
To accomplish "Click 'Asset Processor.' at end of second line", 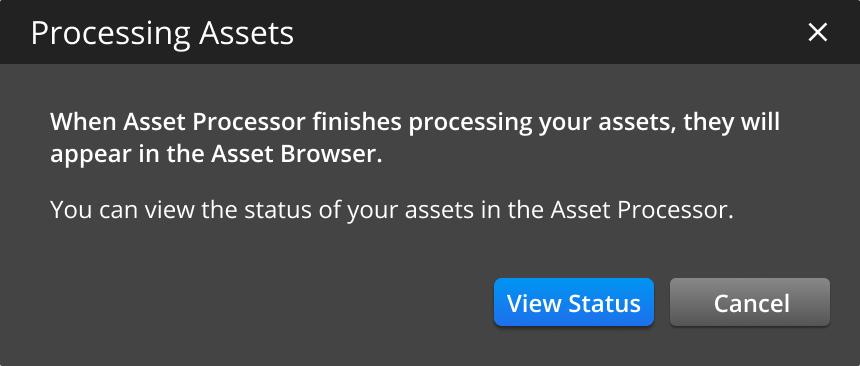I will [642, 210].
